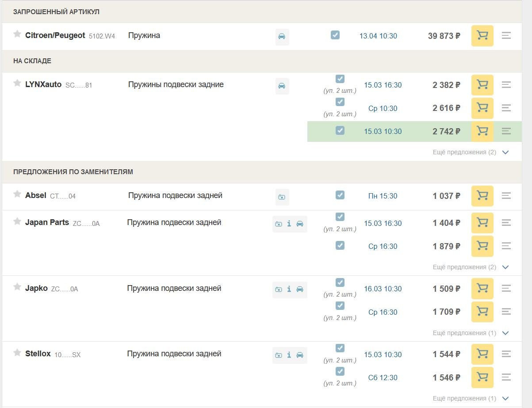The image size is (532, 408).
Task: Open offer menu for LYNXauto 2 382 ₽
Action: (506, 85)
